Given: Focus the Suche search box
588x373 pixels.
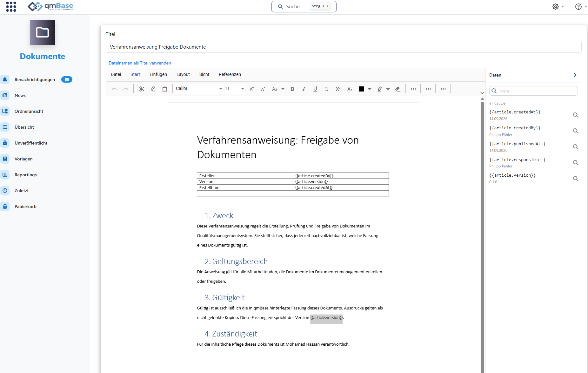Looking at the screenshot, I should point(304,6).
